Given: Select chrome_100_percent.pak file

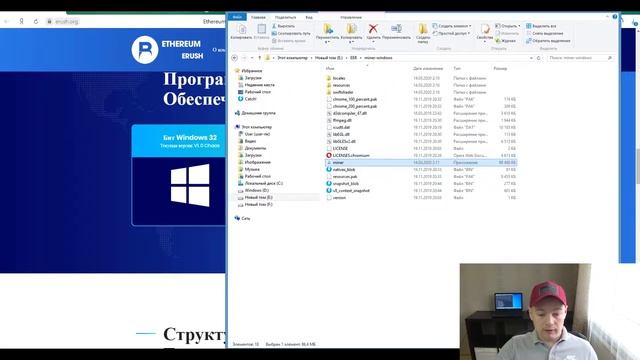Looking at the screenshot, I should pyautogui.click(x=355, y=99).
